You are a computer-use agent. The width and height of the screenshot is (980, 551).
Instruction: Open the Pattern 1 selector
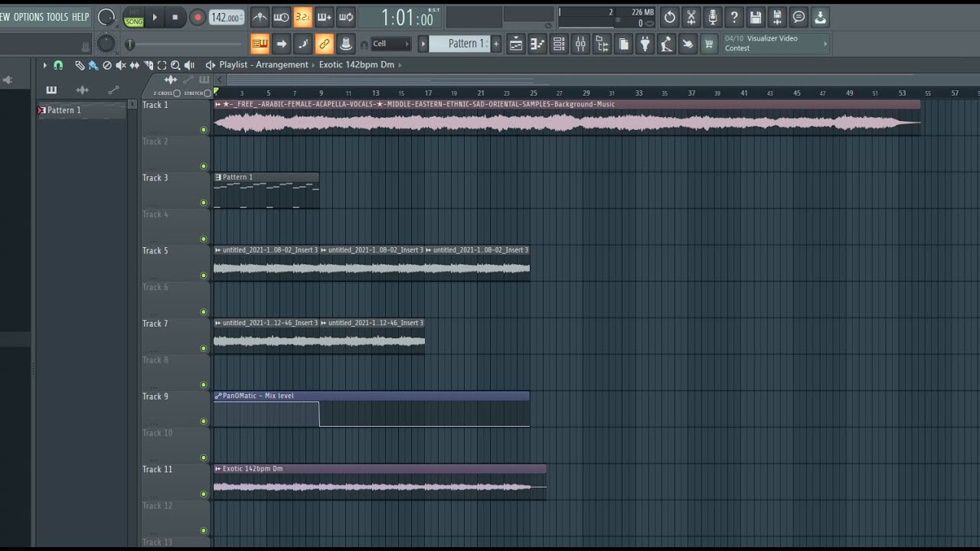(x=459, y=44)
